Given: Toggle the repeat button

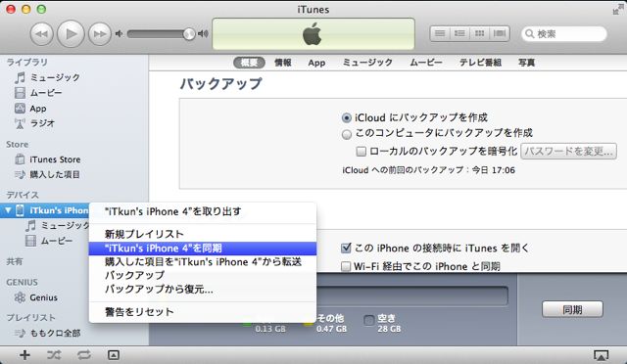Looking at the screenshot, I should (84, 355).
